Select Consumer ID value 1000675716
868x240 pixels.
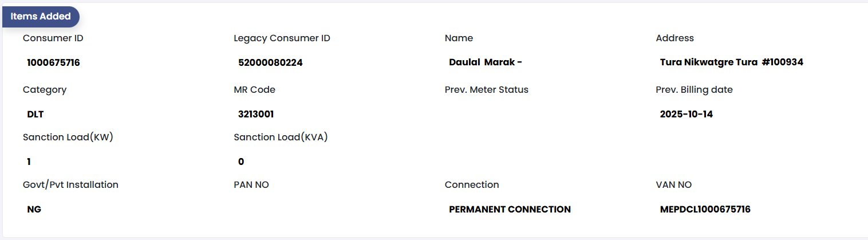coord(53,63)
